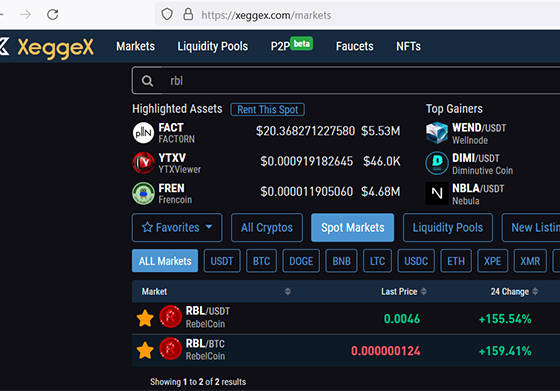Click the FREN Frencoin coin icon
The width and height of the screenshot is (560, 391).
143,193
